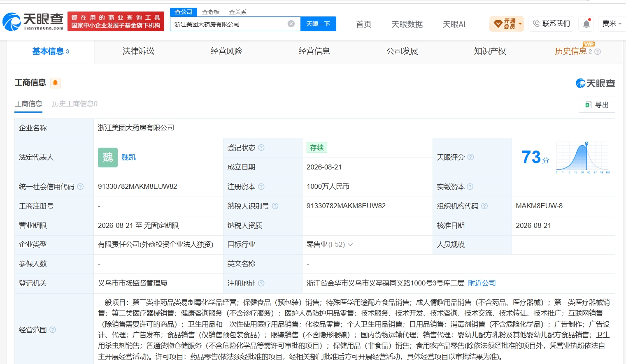Open notifications bell icon
The height and width of the screenshot is (364, 626).
click(x=586, y=24)
